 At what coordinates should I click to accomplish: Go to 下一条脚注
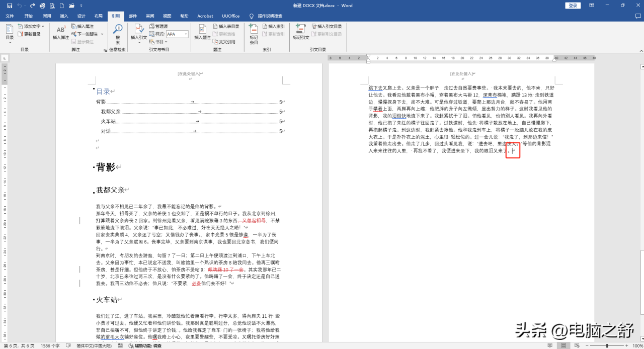tap(84, 34)
